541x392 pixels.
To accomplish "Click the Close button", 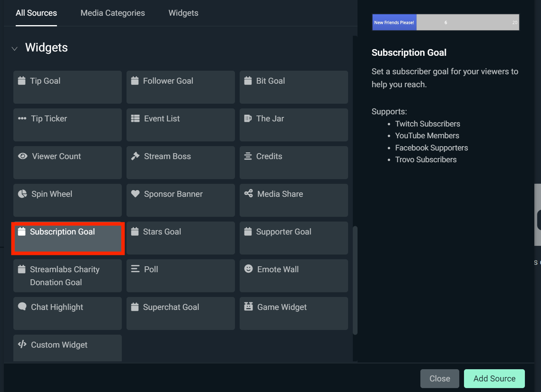I will [x=440, y=378].
